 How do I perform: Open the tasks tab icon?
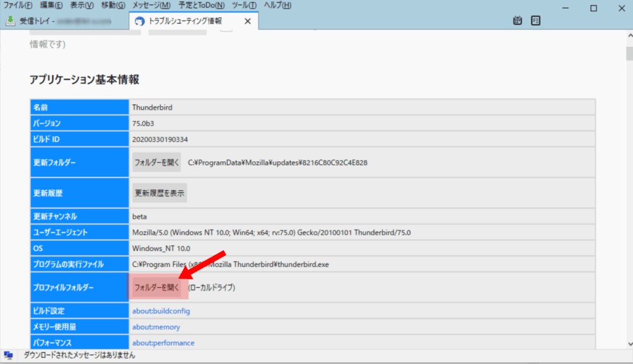pyautogui.click(x=535, y=20)
